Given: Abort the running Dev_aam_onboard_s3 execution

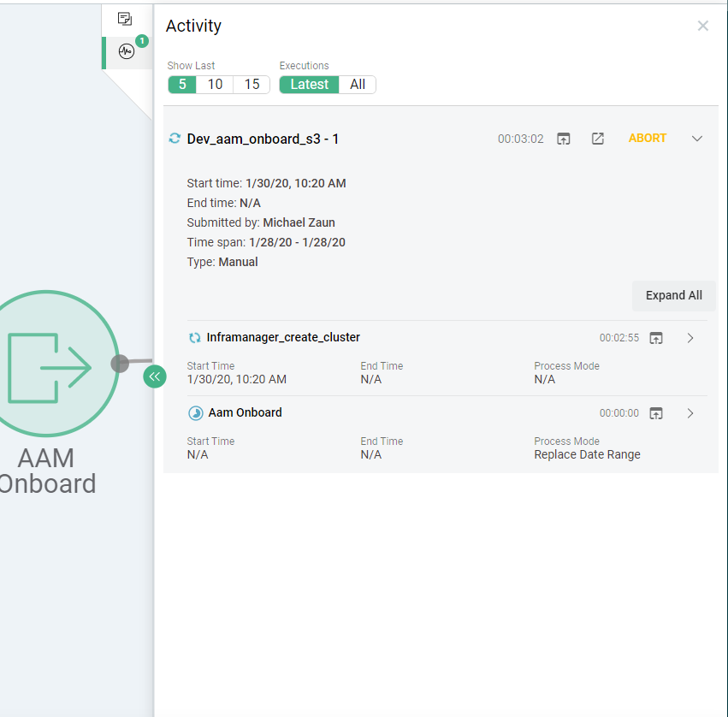Looking at the screenshot, I should tap(648, 138).
